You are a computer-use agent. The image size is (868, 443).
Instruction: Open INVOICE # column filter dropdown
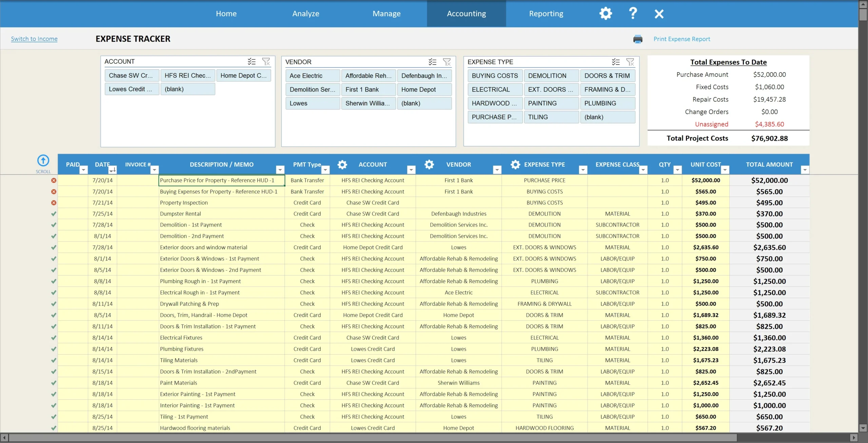[154, 170]
